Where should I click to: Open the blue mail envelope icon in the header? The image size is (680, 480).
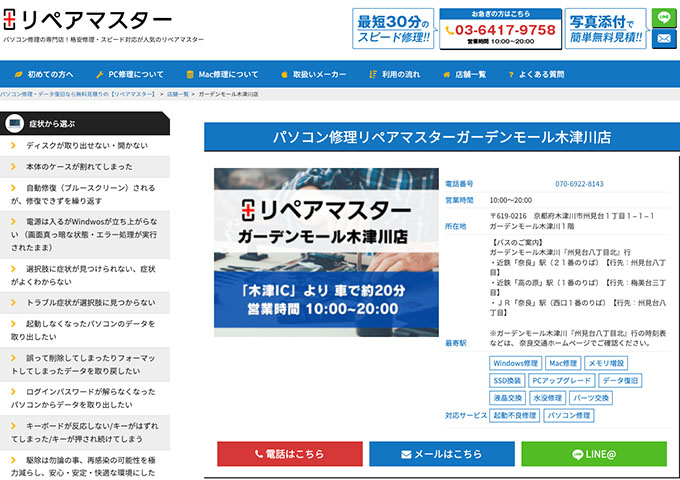pos(664,39)
